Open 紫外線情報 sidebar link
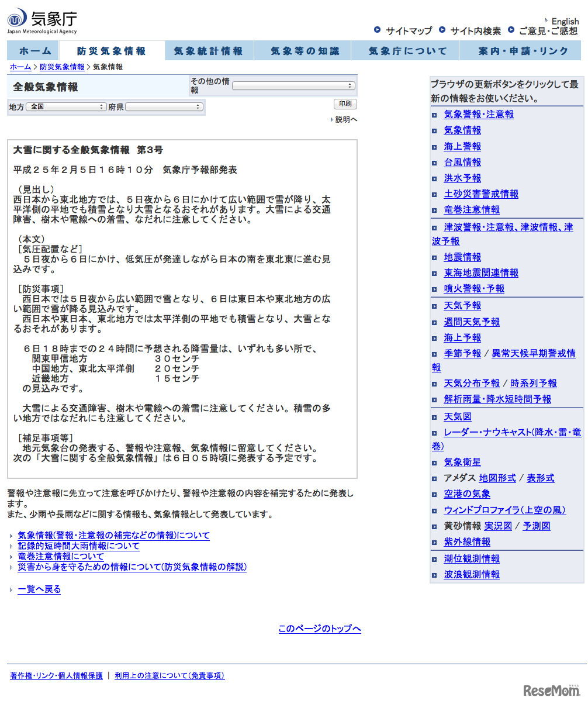The width and height of the screenshot is (588, 704). [x=467, y=542]
